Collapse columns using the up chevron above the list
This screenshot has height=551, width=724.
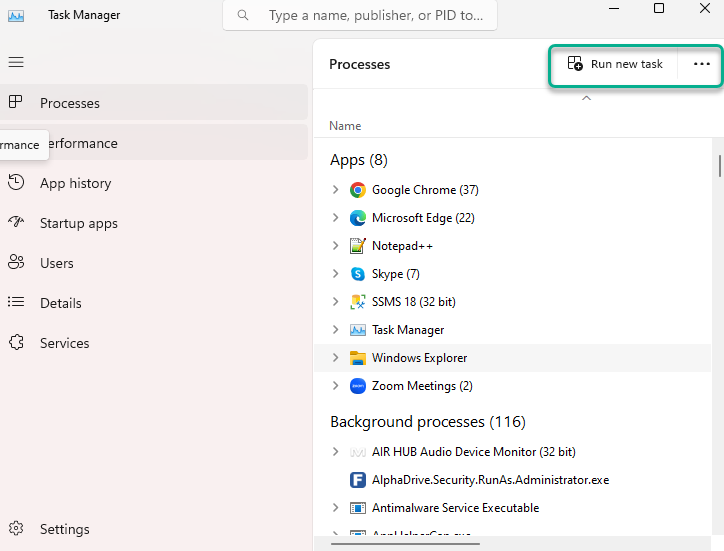pos(586,98)
